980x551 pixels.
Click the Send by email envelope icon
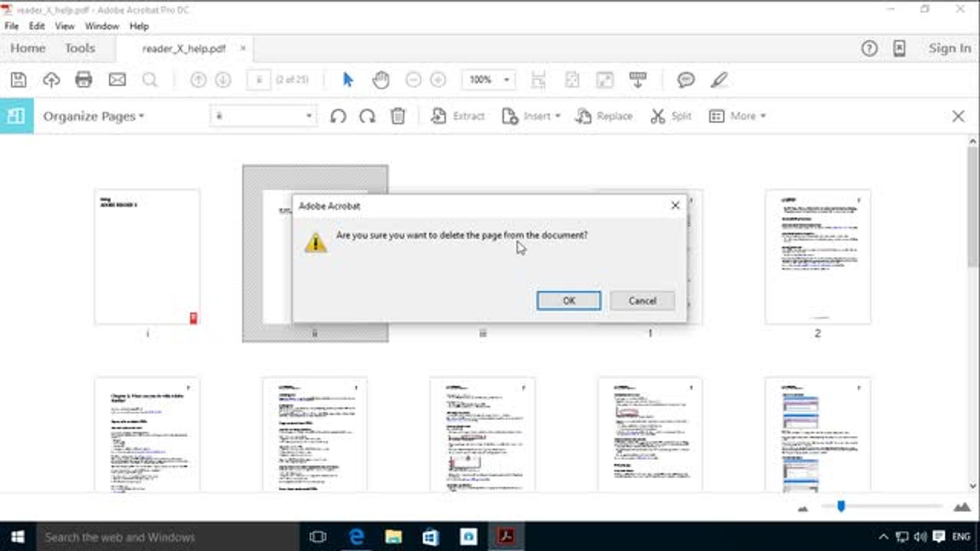click(x=117, y=80)
